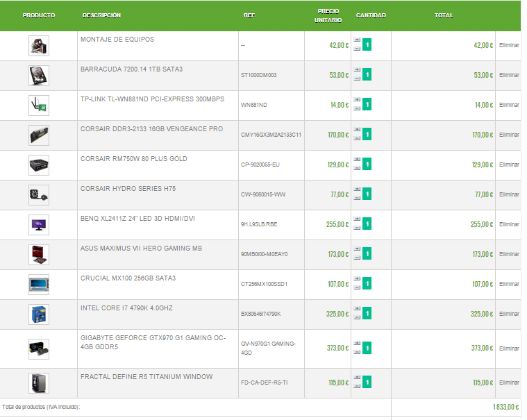Viewport: 527px width, 420px height.
Task: Open the ASUS MAXIMUS motherboard thumbnail
Action: (39, 255)
